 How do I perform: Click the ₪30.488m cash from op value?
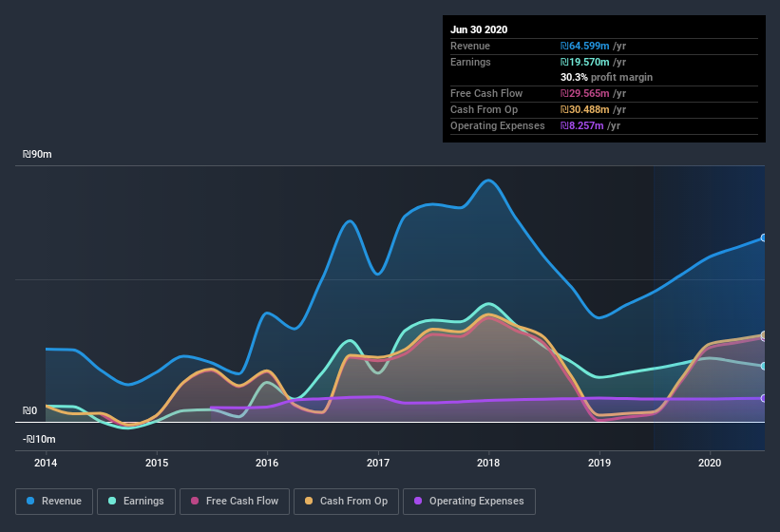(585, 109)
